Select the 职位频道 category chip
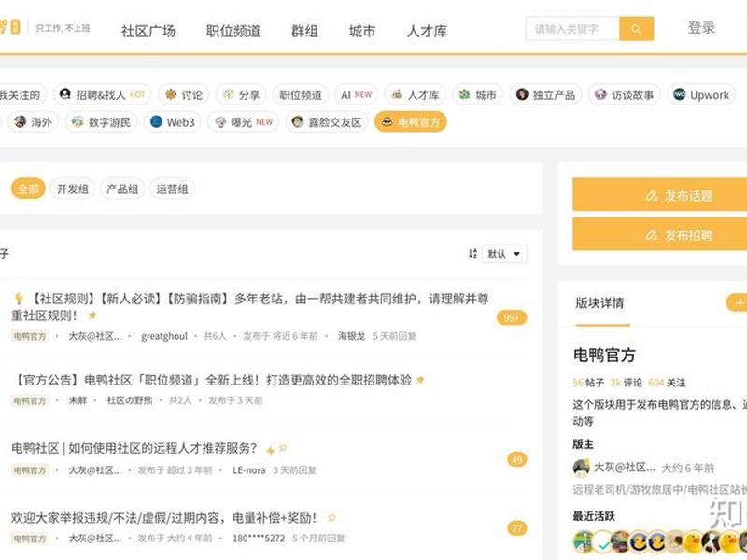The image size is (747, 560). (300, 95)
